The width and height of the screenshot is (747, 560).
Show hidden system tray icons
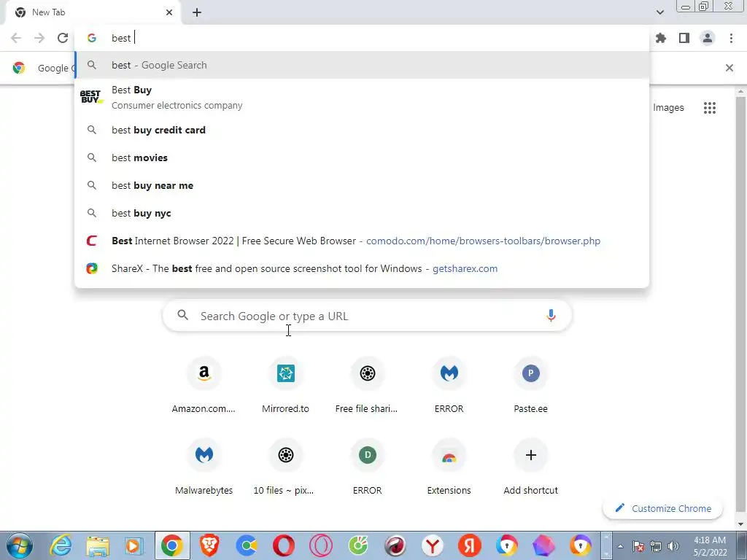[x=620, y=546]
